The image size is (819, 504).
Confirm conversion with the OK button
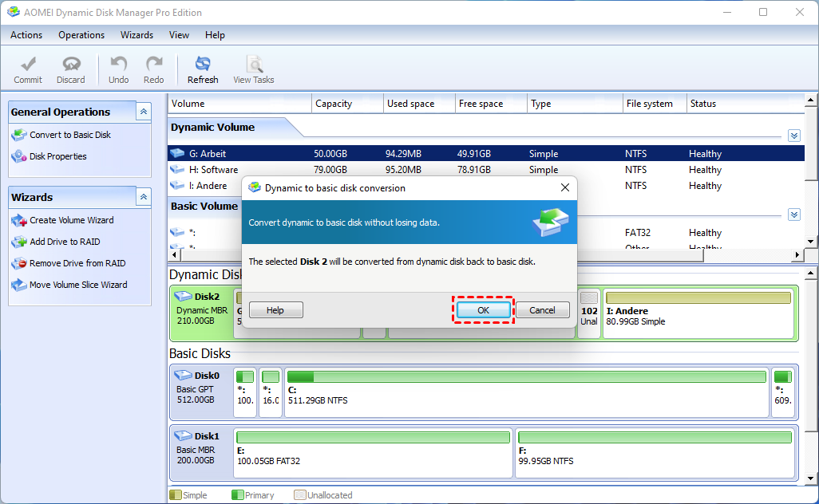pos(483,310)
